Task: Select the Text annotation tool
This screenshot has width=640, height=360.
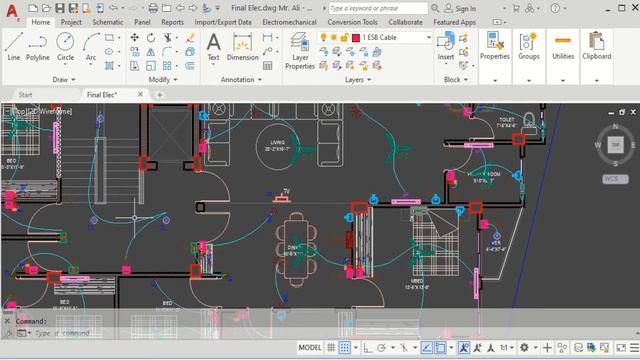Action: tap(213, 47)
